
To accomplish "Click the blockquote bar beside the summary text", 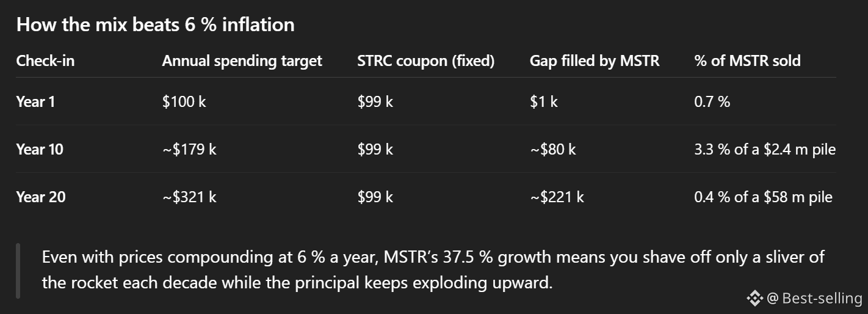I will (18, 271).
